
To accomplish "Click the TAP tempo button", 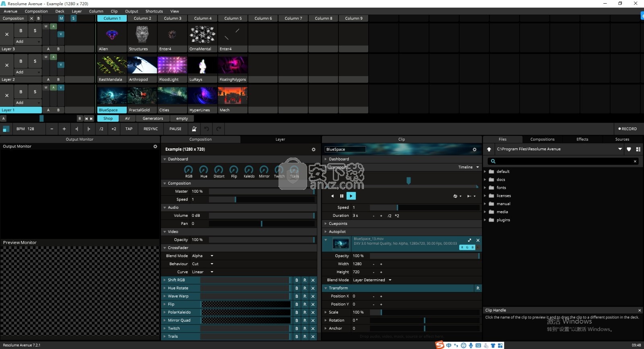I will click(129, 129).
